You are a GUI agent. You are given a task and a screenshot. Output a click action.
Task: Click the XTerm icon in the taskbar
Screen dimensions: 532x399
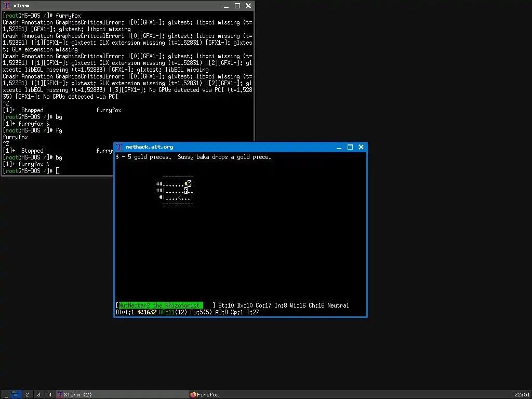click(60, 395)
